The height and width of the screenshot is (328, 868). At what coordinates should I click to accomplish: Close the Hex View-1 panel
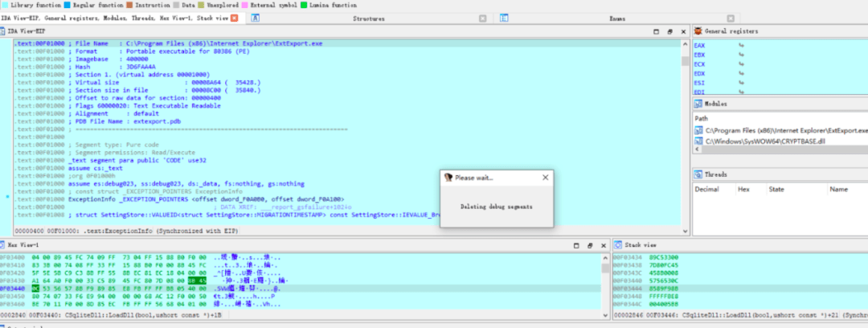(x=603, y=245)
